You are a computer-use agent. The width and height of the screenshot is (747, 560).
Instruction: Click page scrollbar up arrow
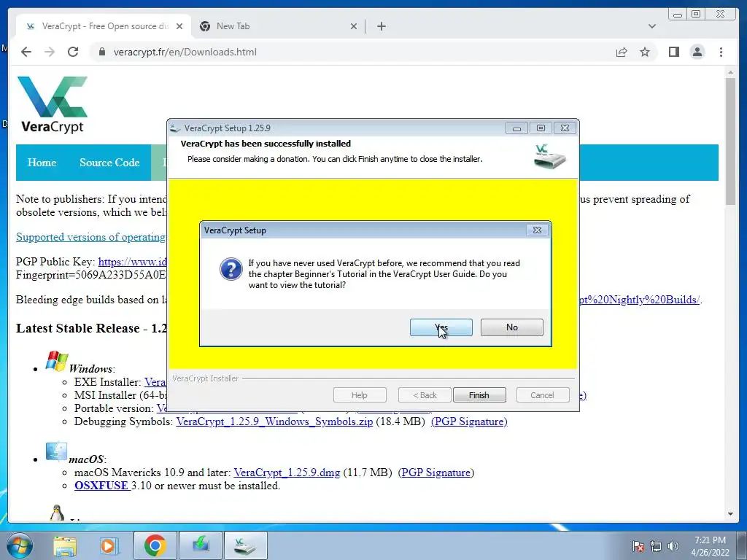[x=730, y=72]
